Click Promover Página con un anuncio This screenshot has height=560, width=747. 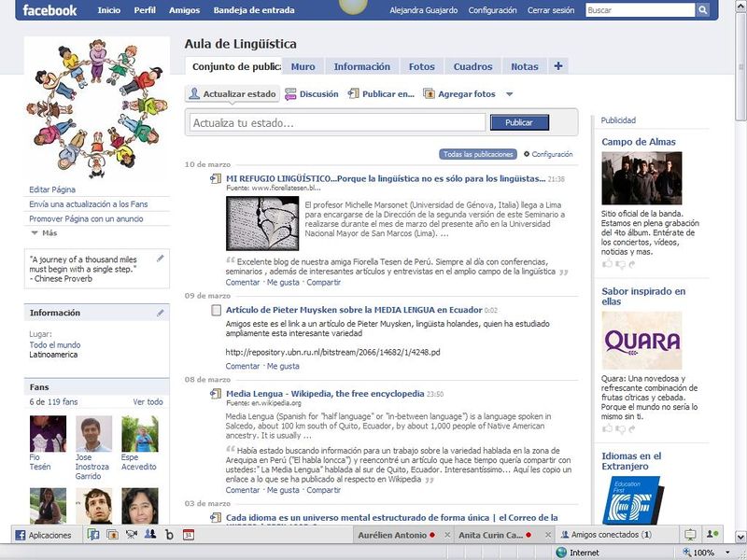pyautogui.click(x=86, y=218)
